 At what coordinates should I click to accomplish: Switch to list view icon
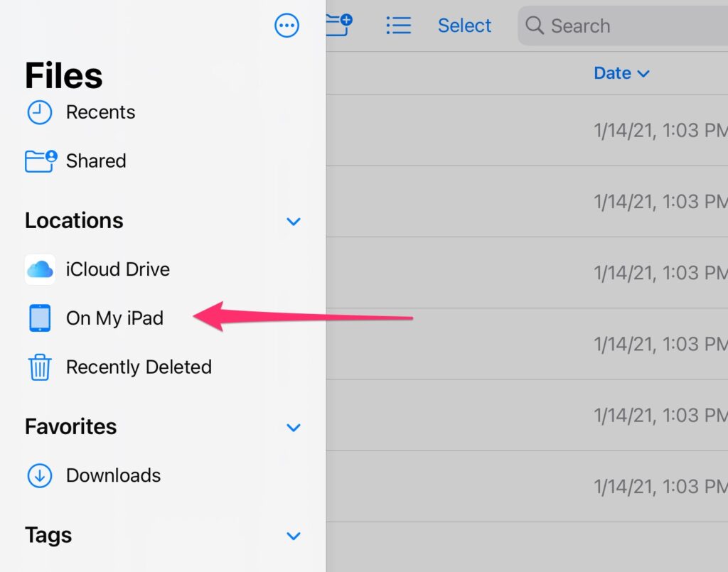click(399, 26)
